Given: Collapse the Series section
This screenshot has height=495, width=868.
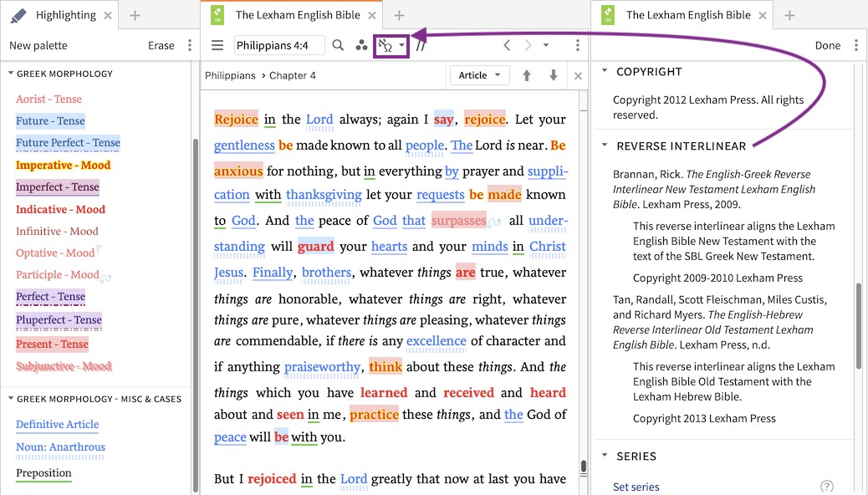Looking at the screenshot, I should pyautogui.click(x=605, y=455).
